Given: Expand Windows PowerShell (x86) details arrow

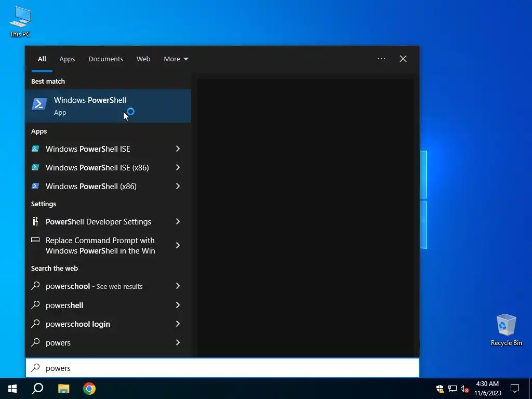Looking at the screenshot, I should [178, 186].
